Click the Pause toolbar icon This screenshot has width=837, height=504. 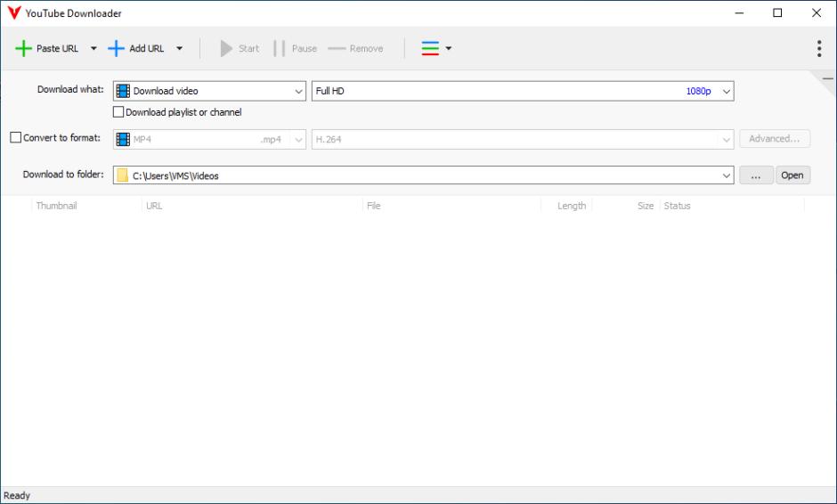[x=280, y=49]
